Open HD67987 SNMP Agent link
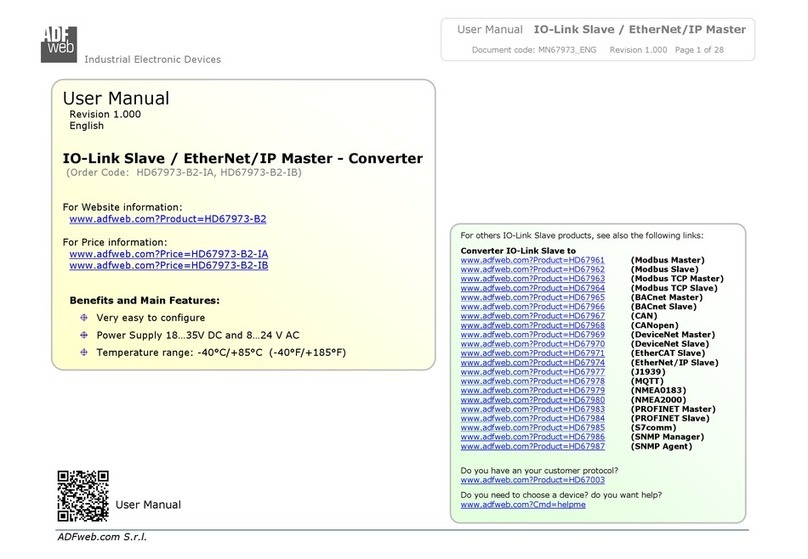Image resolution: width=808 pixels, height=559 pixels. point(532,447)
